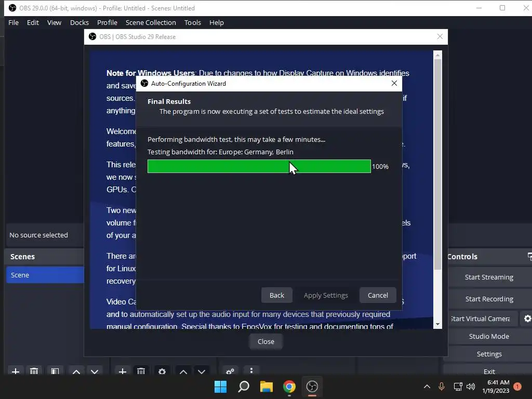This screenshot has width=532, height=399.
Task: Click the release notes scroll down arrow
Action: coord(437,324)
